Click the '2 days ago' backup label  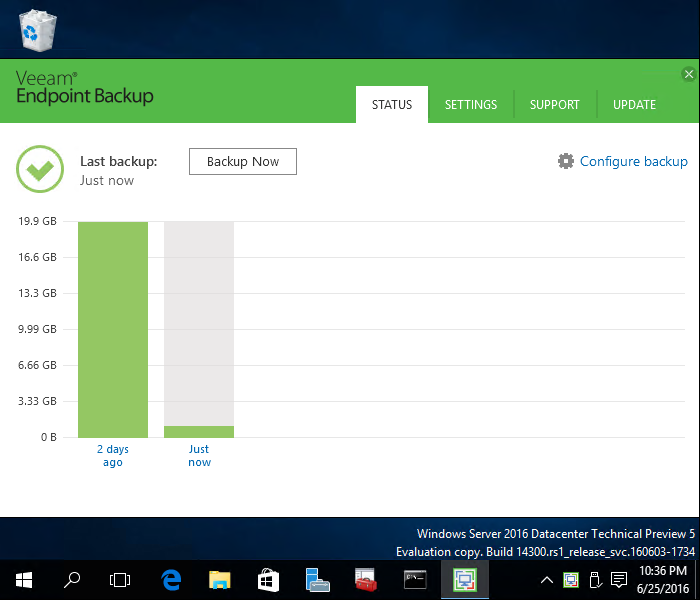pyautogui.click(x=113, y=455)
